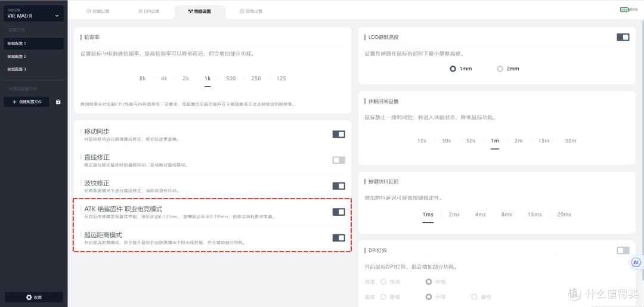This screenshot has height=307, width=644.
Task: Select the 呼吸 light effect radio
Action: click(429, 282)
